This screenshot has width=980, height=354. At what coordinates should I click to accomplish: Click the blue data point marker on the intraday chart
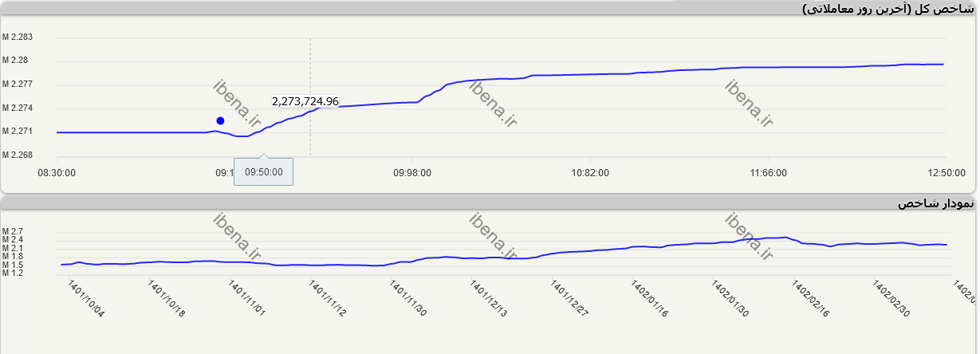pos(220,120)
